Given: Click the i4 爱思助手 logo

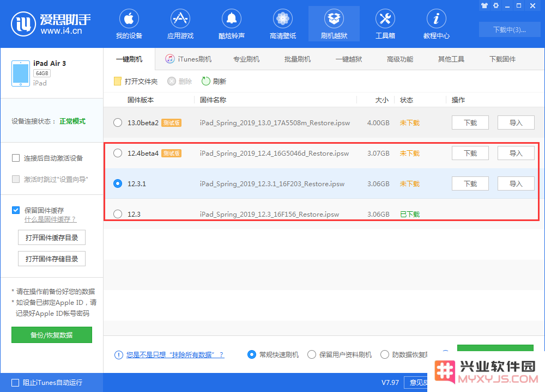Looking at the screenshot, I should (51, 23).
